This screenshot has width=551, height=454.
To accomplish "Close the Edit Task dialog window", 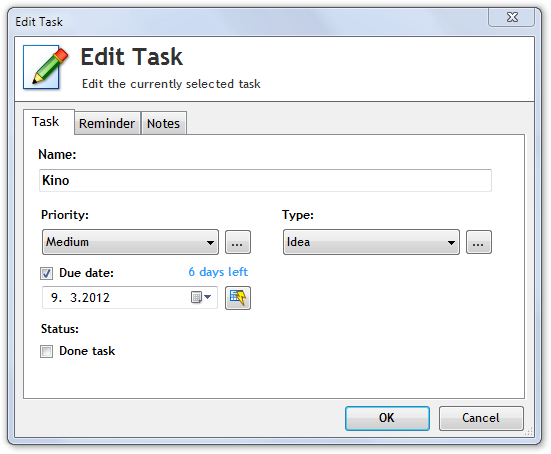I will (512, 17).
